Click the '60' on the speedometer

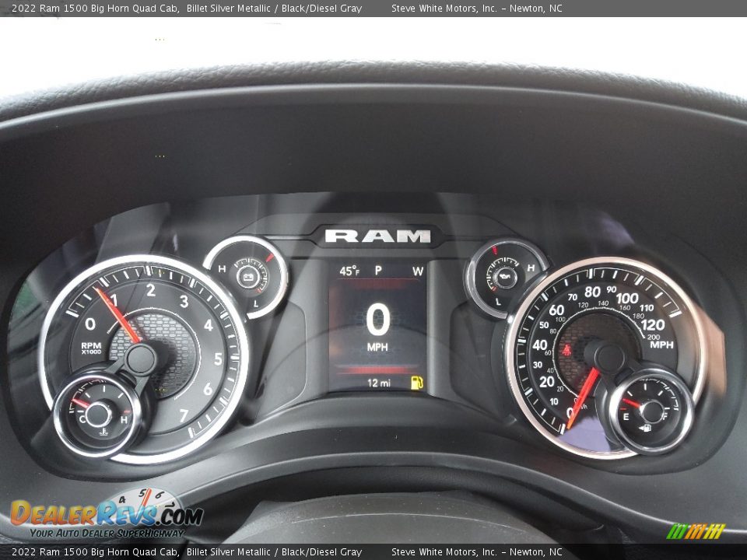point(556,310)
